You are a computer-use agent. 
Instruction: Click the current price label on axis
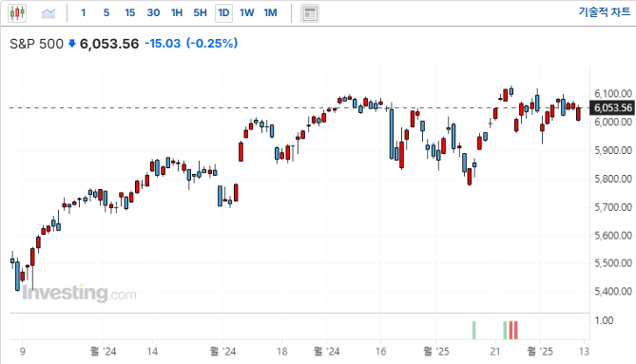coord(612,107)
